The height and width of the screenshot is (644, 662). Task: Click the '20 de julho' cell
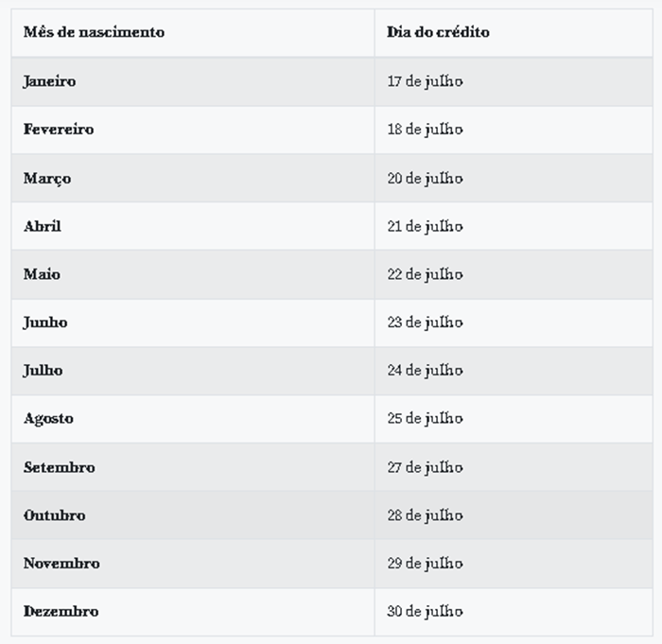click(425, 178)
